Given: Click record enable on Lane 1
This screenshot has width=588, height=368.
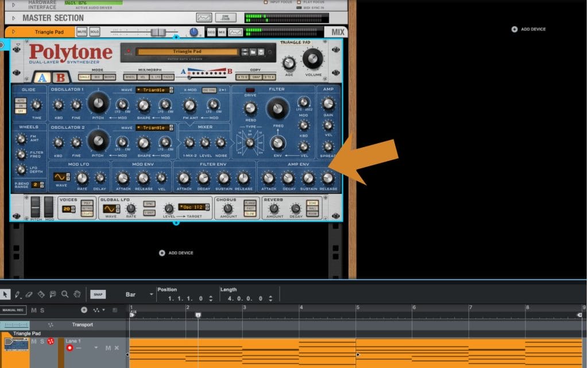Looking at the screenshot, I should pyautogui.click(x=70, y=348).
